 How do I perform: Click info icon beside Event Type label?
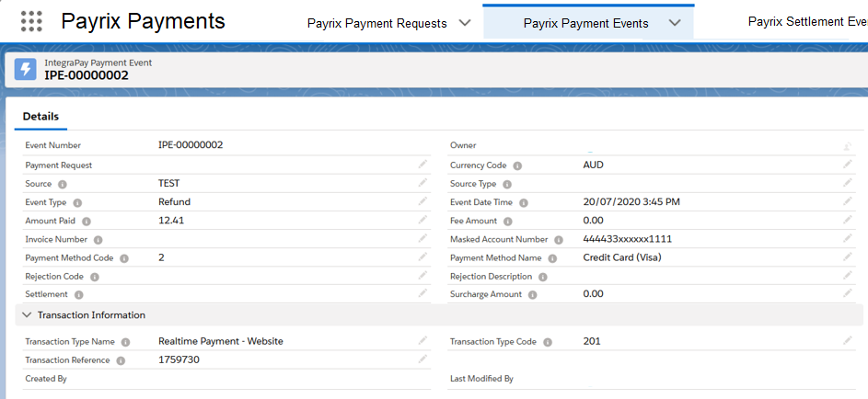tap(77, 202)
